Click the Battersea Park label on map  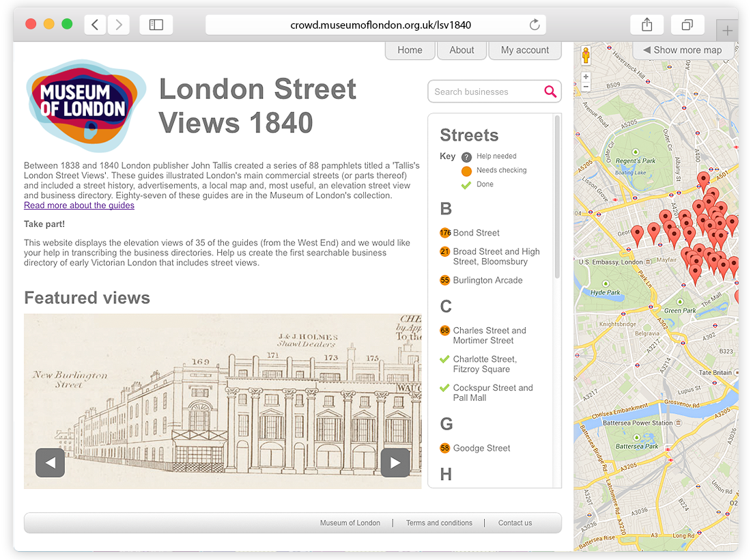pyautogui.click(x=636, y=447)
